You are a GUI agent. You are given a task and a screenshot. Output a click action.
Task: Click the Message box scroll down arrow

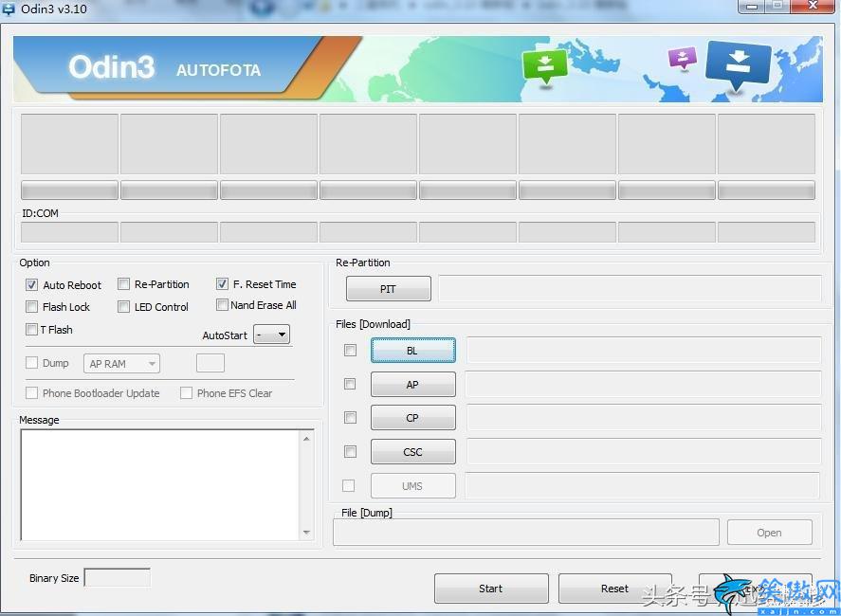[307, 533]
